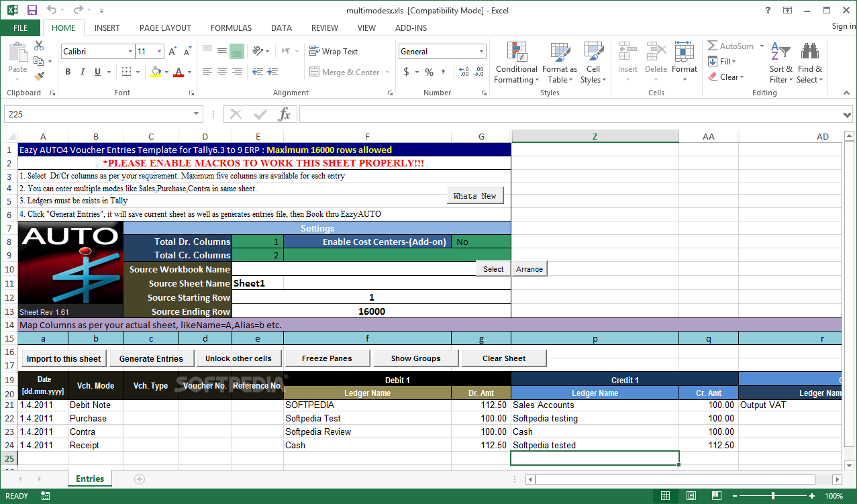The image size is (857, 504).
Task: Increase the font size
Action: point(172,52)
